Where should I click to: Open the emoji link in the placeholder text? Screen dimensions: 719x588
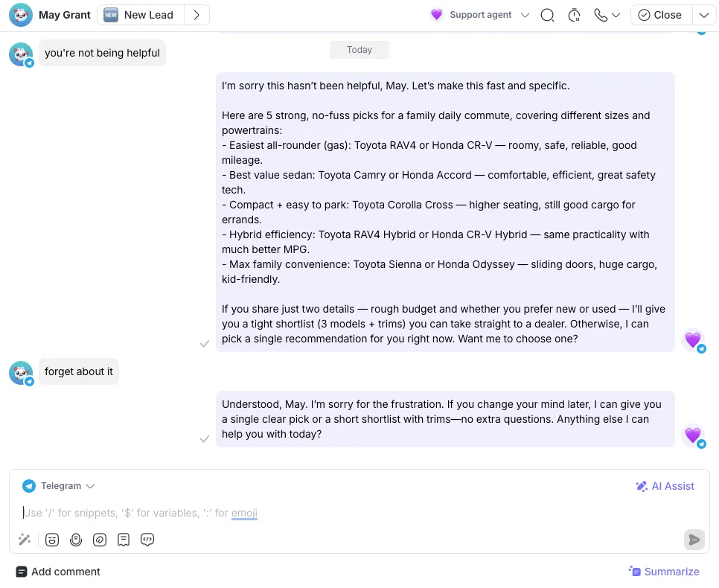pos(244,512)
